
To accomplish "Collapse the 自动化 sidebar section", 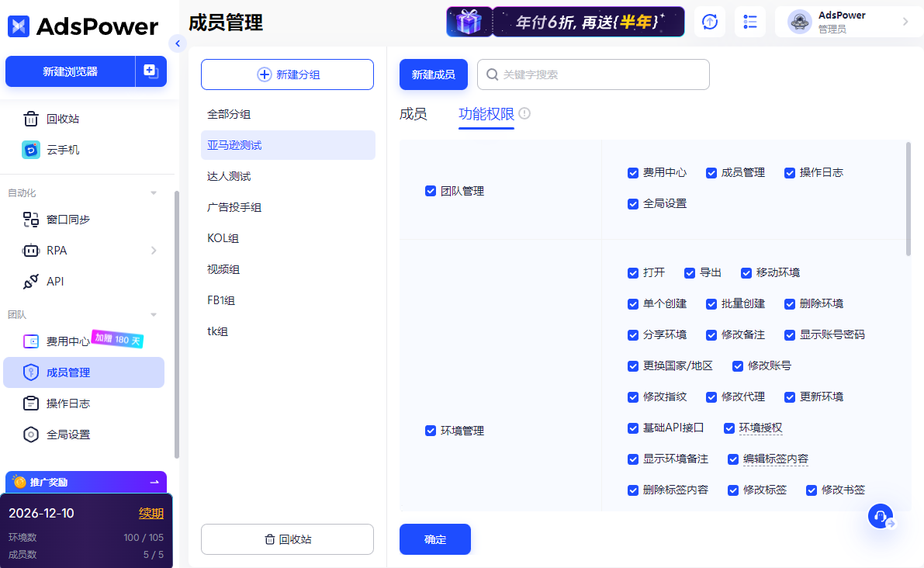I will pos(154,192).
